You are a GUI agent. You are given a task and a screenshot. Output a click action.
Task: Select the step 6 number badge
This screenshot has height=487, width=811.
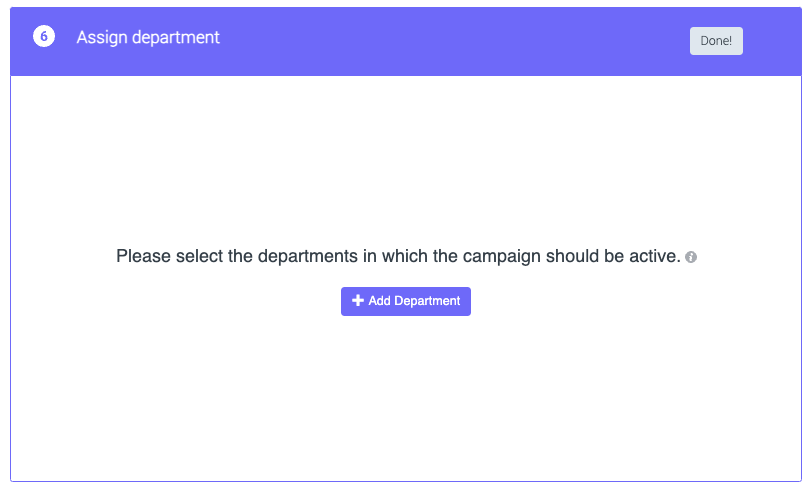pyautogui.click(x=43, y=37)
